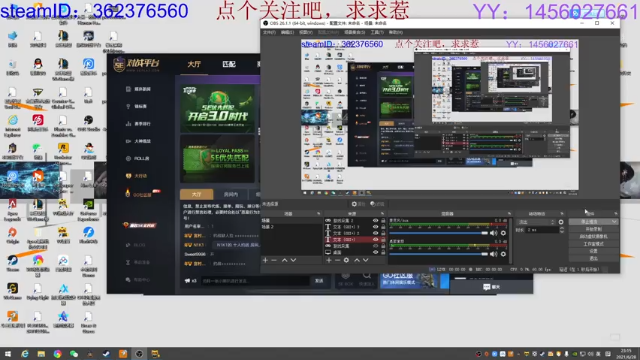This screenshot has height=360, width=640.
Task: Open transition properties gear in scene transitions panel
Action: [x=561, y=222]
